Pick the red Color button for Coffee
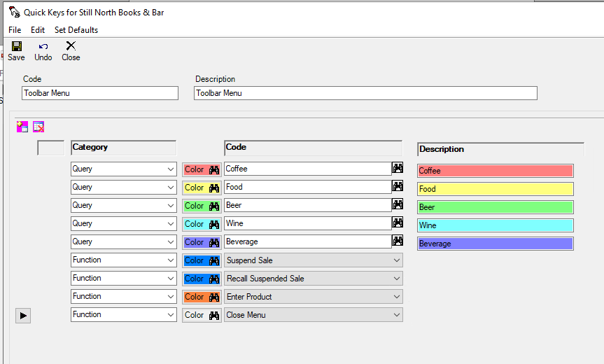The width and height of the screenshot is (604, 364). click(202, 169)
